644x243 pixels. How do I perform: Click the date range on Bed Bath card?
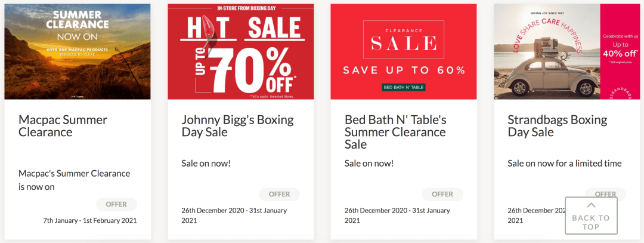point(397,216)
